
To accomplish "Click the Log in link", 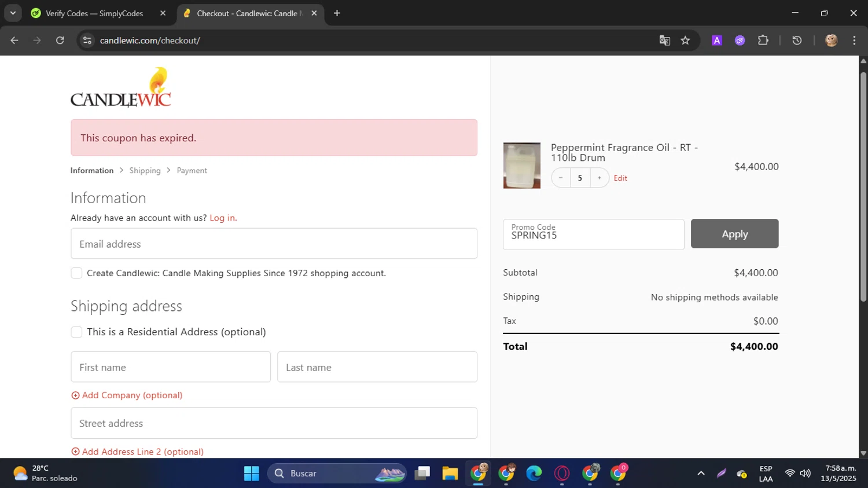I will 223,218.
